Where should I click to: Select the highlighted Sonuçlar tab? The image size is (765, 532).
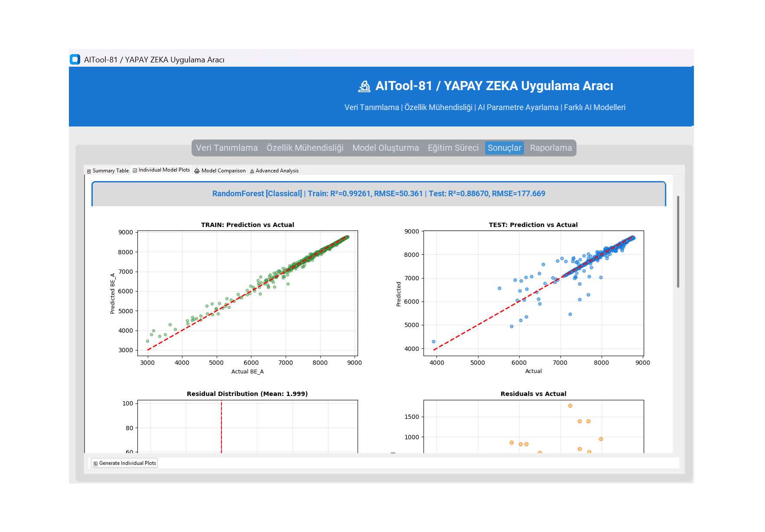coord(505,148)
